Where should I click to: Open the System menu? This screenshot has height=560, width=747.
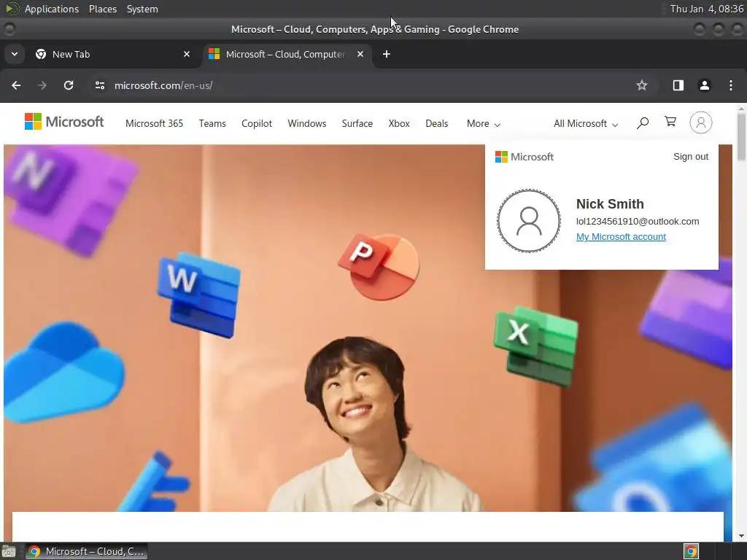[x=142, y=9]
